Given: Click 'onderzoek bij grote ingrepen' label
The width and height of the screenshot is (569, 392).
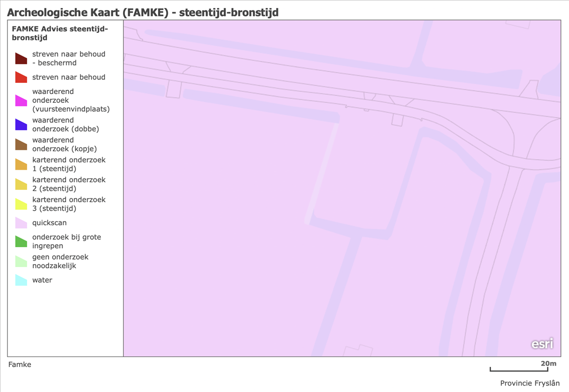Looking at the screenshot, I should click(67, 241).
